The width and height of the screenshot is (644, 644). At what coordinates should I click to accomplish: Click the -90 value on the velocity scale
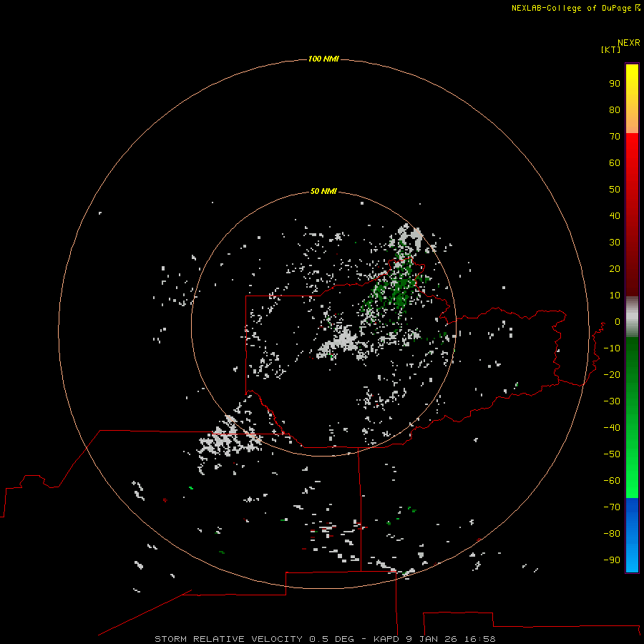click(x=612, y=560)
